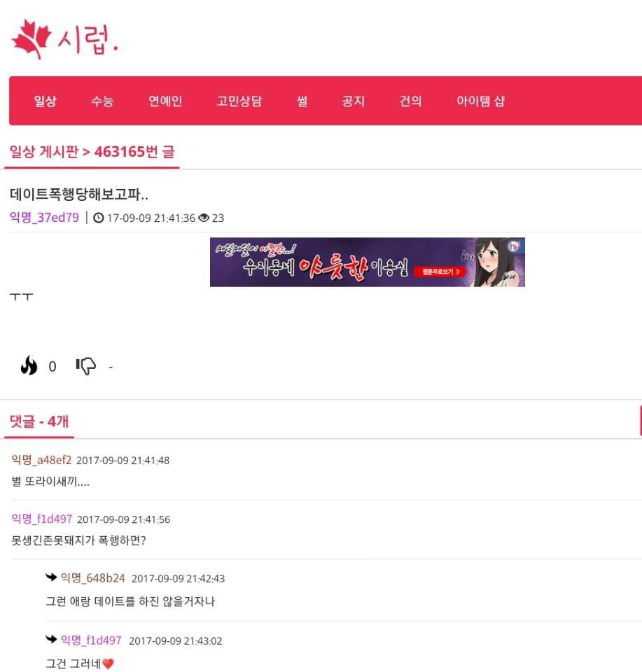Click the thumbs-down dislike icon
The height and width of the screenshot is (672, 642).
point(86,366)
